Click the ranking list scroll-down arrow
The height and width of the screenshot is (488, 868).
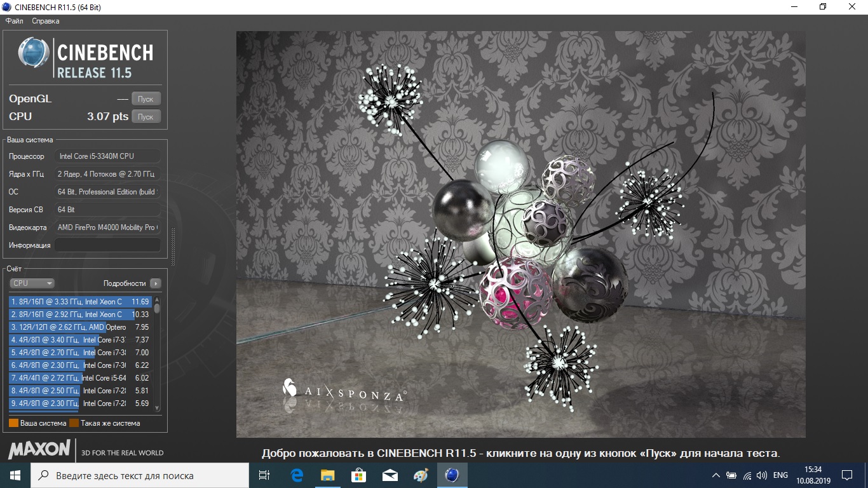point(157,408)
